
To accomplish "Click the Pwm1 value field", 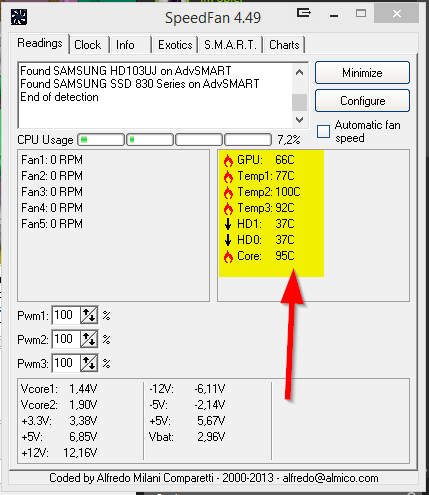I will (66, 315).
